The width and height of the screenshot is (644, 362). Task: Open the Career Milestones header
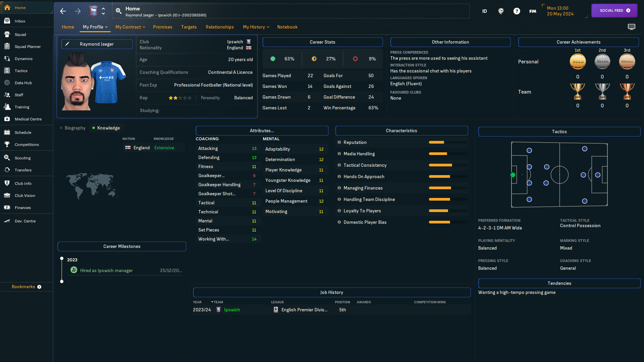coord(122,246)
